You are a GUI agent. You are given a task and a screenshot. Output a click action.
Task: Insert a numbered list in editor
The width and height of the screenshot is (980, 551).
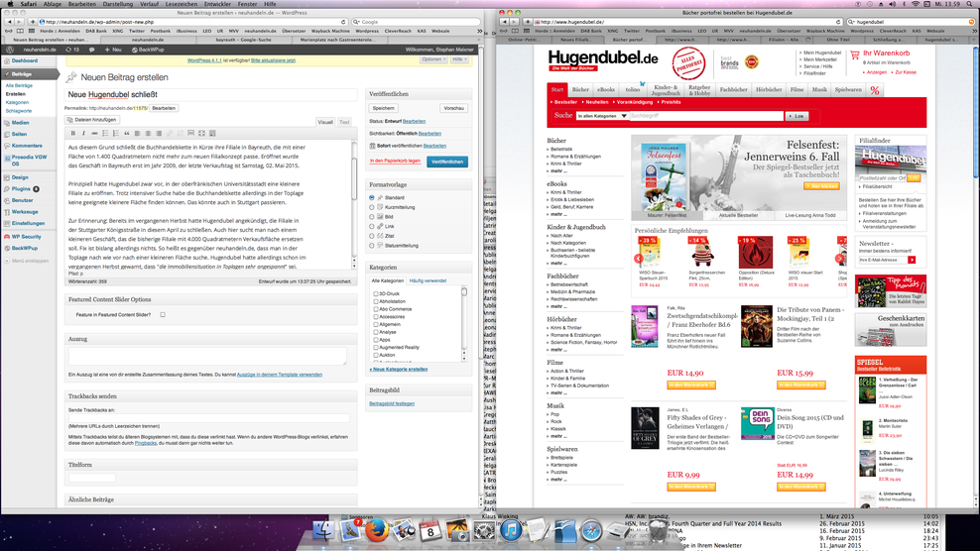tap(116, 133)
